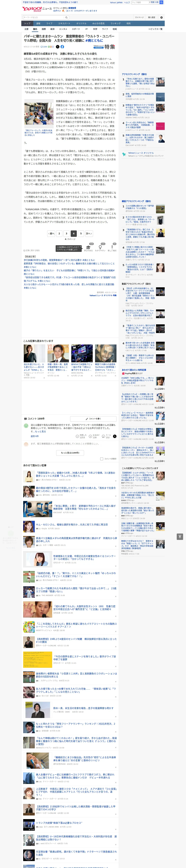Select the スポーツ category
The height and width of the screenshot is (868, 186).
pos(76,29)
